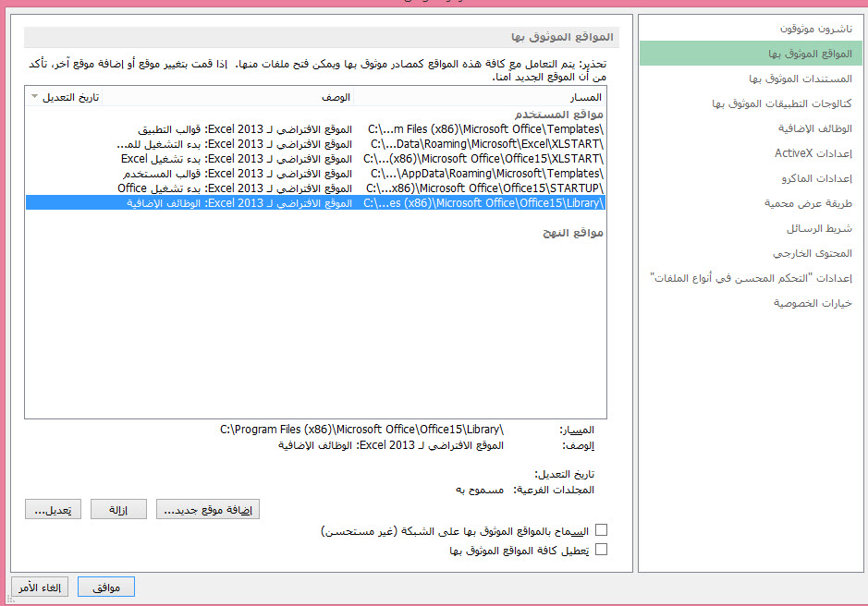Sort by المسار column header
The image size is (868, 606).
pyautogui.click(x=480, y=97)
